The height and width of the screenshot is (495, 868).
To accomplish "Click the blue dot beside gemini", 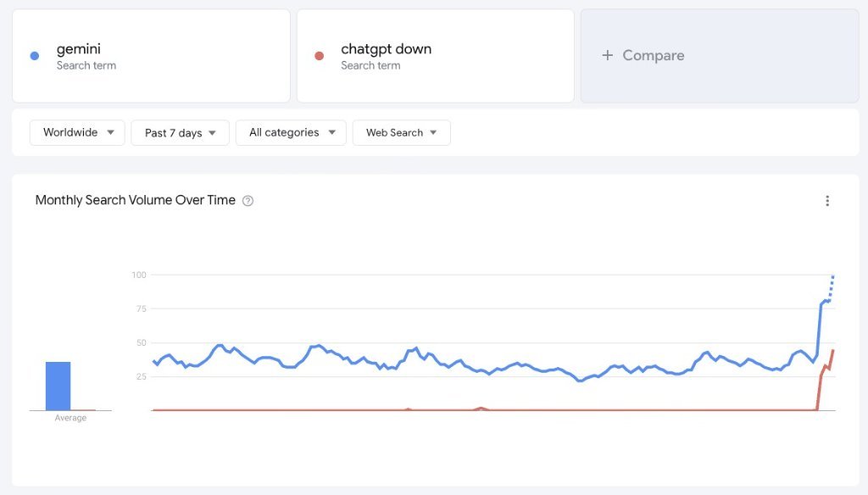I will tap(35, 56).
